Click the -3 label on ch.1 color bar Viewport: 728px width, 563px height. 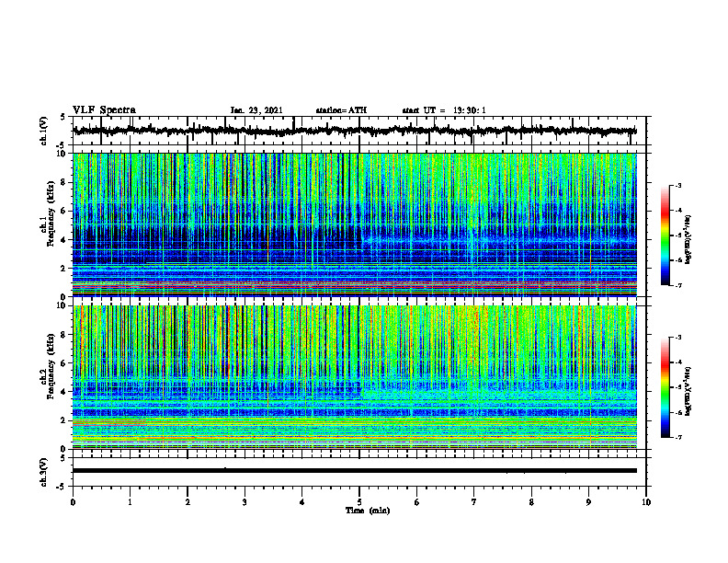click(678, 185)
